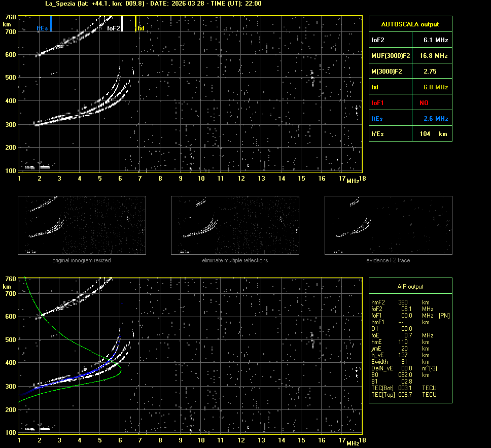Click the AIP output panel title
491x448 pixels.
coord(410,287)
